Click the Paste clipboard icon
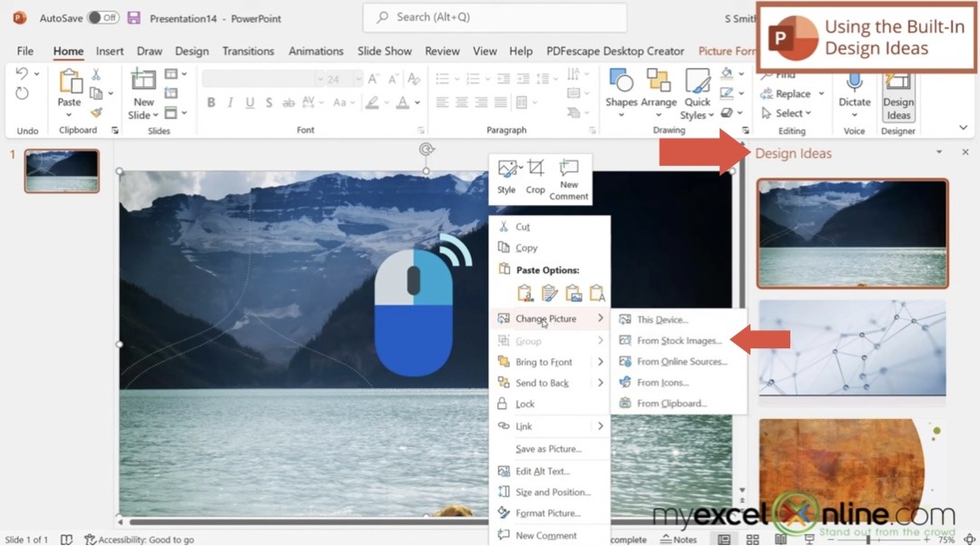The height and width of the screenshot is (546, 980). click(x=69, y=82)
